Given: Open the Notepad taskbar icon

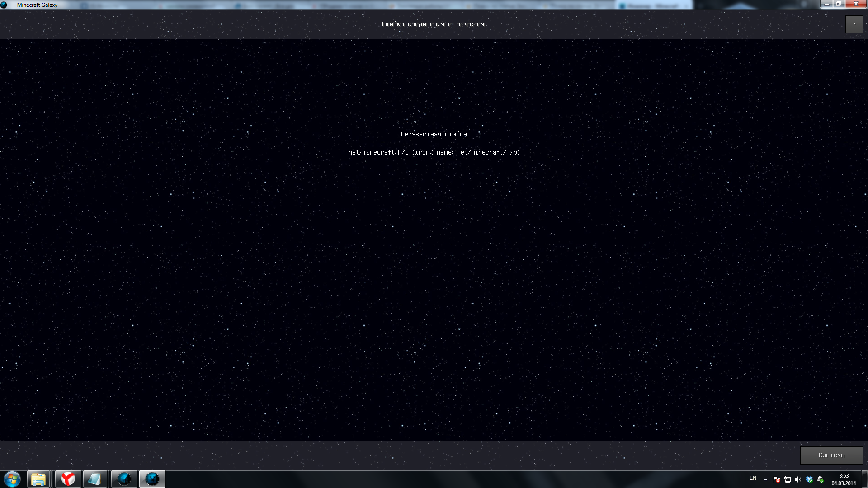Looking at the screenshot, I should [x=95, y=479].
